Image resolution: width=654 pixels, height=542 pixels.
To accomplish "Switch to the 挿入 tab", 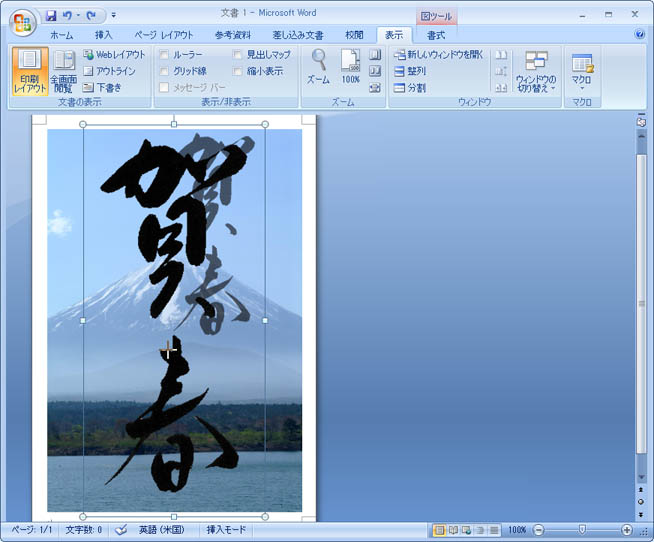I will pyautogui.click(x=103, y=35).
